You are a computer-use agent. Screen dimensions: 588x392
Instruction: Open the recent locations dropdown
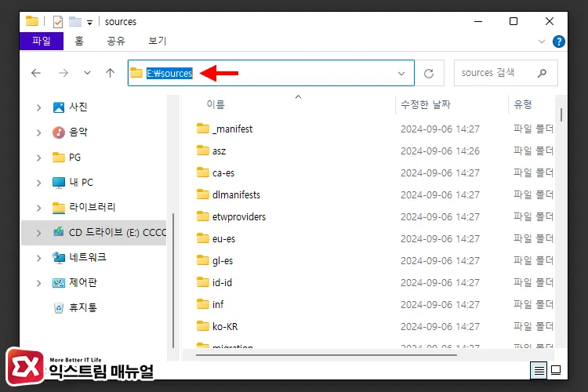coord(87,73)
